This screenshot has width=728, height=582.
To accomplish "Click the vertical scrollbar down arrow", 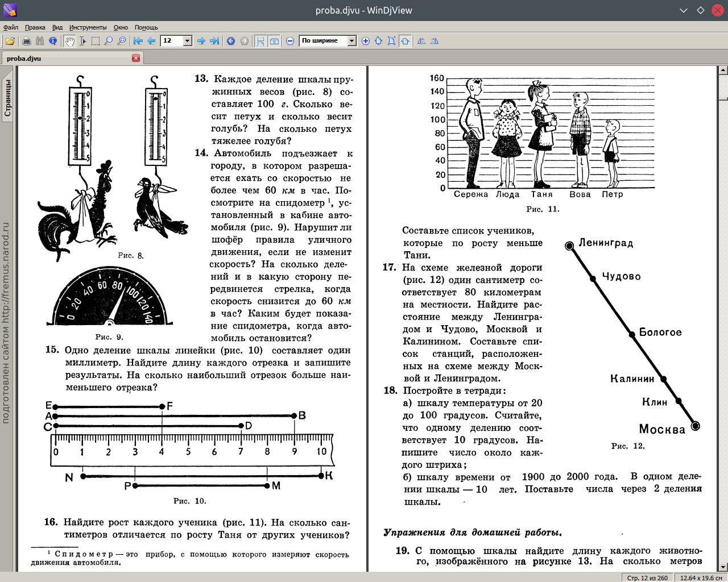I will pos(723,567).
